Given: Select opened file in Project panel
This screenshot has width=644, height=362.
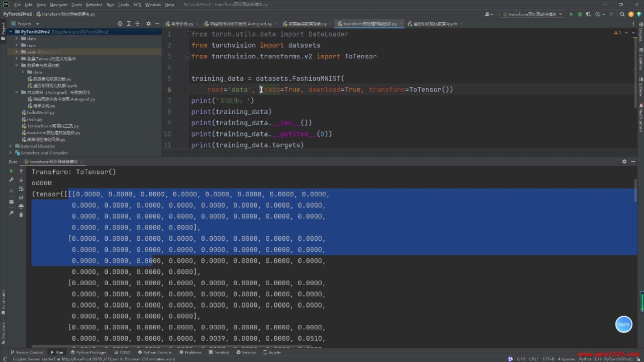Looking at the screenshot, I should tap(120, 24).
